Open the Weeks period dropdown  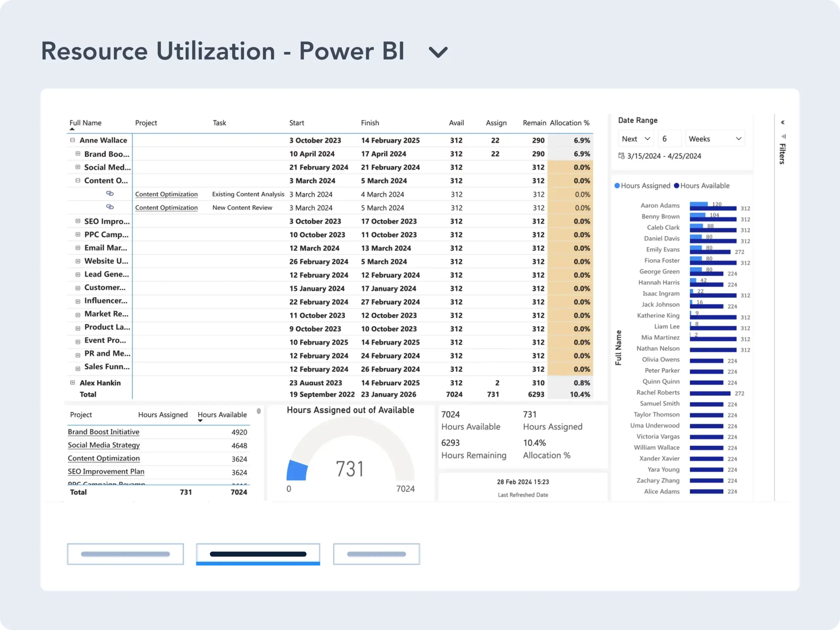click(714, 139)
